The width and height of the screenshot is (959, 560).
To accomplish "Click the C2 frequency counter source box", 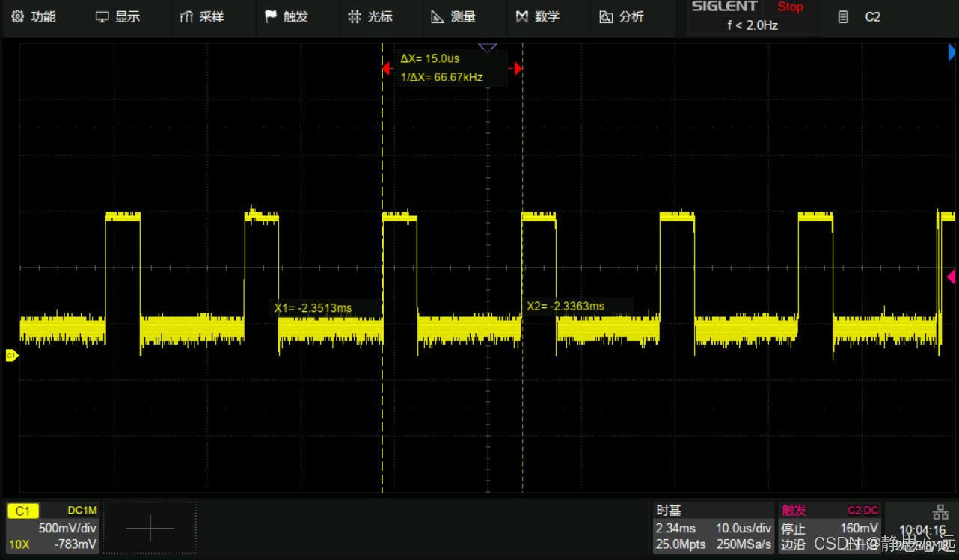I will click(x=872, y=17).
